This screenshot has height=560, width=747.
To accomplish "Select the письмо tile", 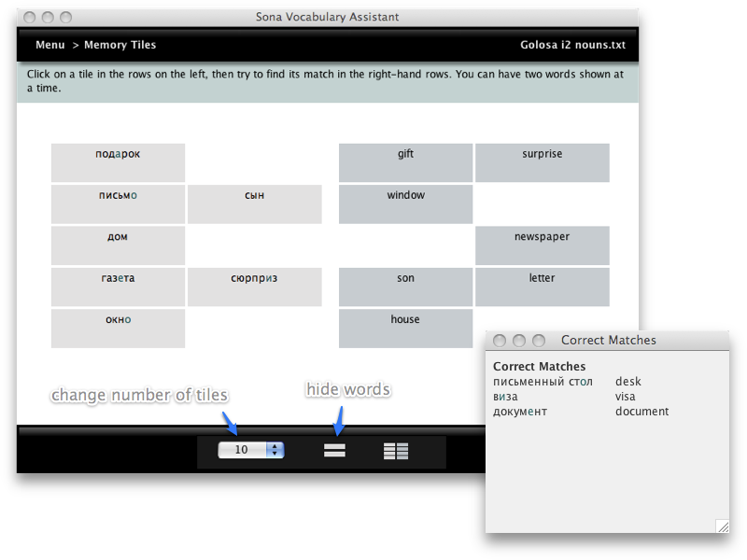I will point(118,204).
